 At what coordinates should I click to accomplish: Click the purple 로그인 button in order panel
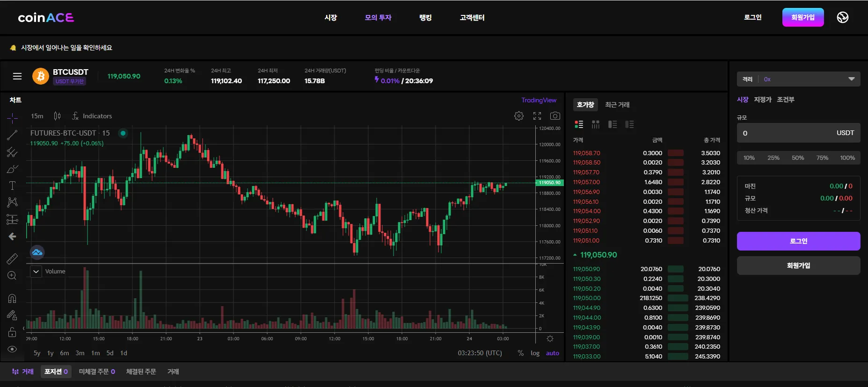(x=798, y=241)
